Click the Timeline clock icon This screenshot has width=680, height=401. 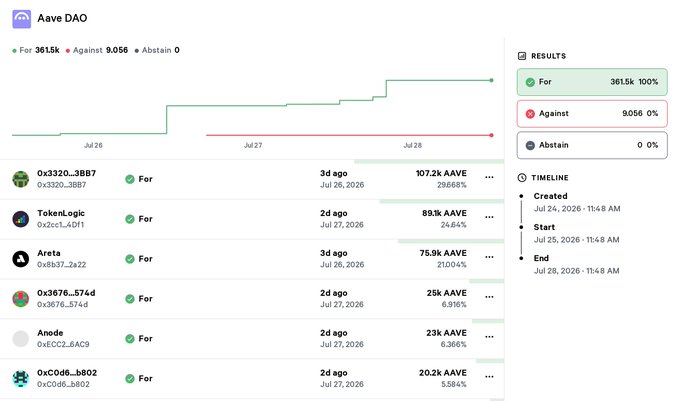tap(522, 178)
